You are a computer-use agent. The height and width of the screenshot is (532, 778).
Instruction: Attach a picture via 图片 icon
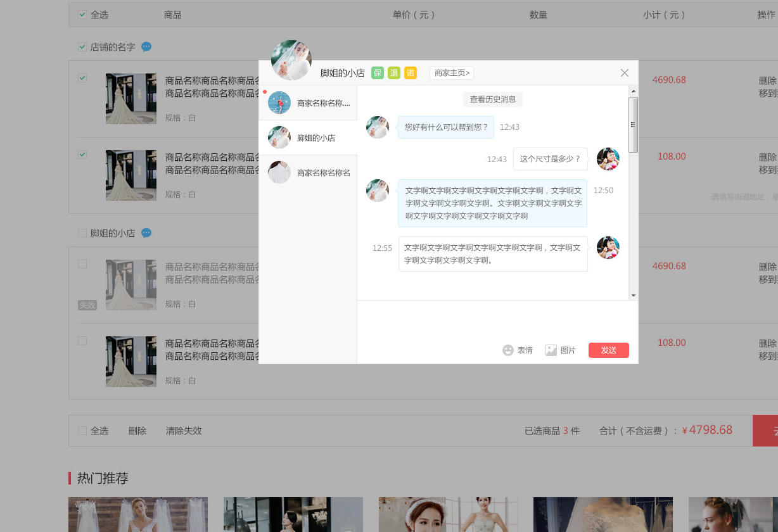(561, 350)
